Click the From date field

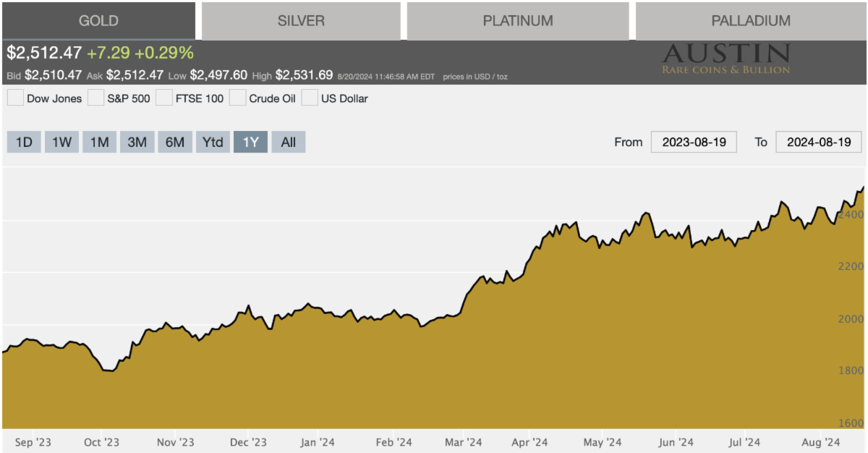694,142
